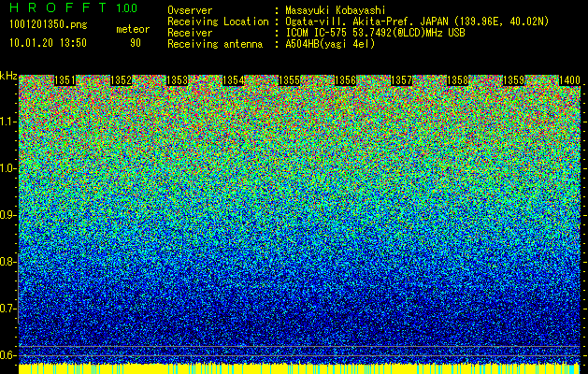Click the 1354 time marker
The image size is (588, 374).
234,80
